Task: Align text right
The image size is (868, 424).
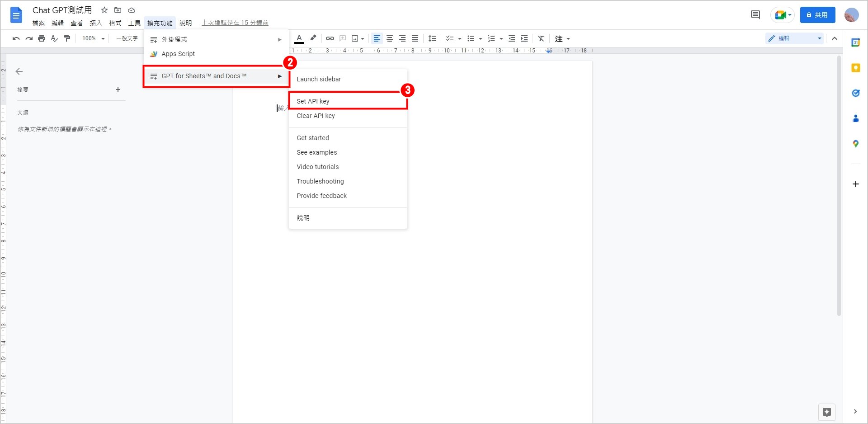Action: tap(402, 38)
